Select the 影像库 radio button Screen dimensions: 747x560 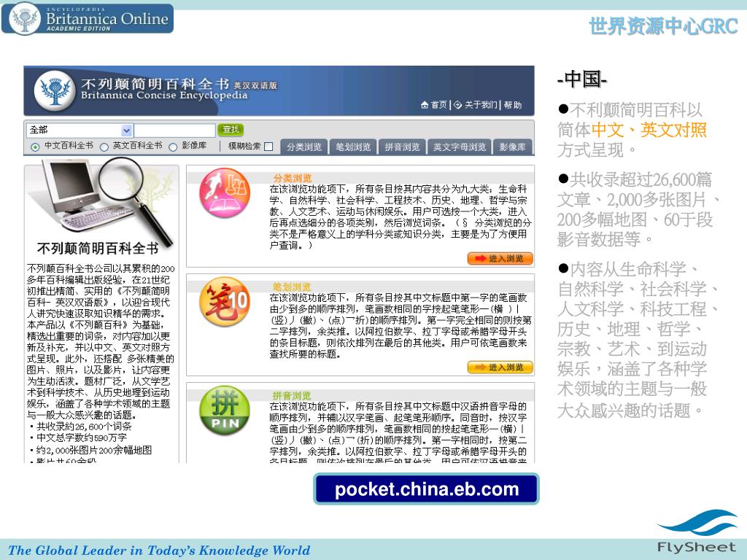[x=173, y=147]
